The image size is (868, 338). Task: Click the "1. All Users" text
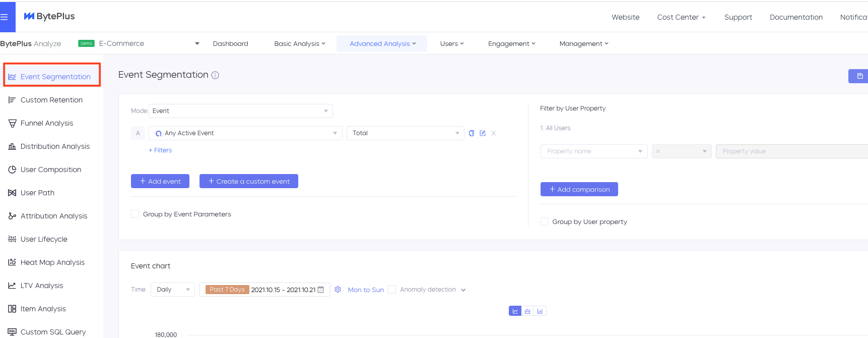click(555, 128)
